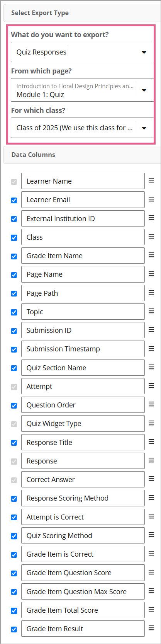Open the Quiz Responses export type dropdown
Screen dimensions: 161x644
click(82, 52)
